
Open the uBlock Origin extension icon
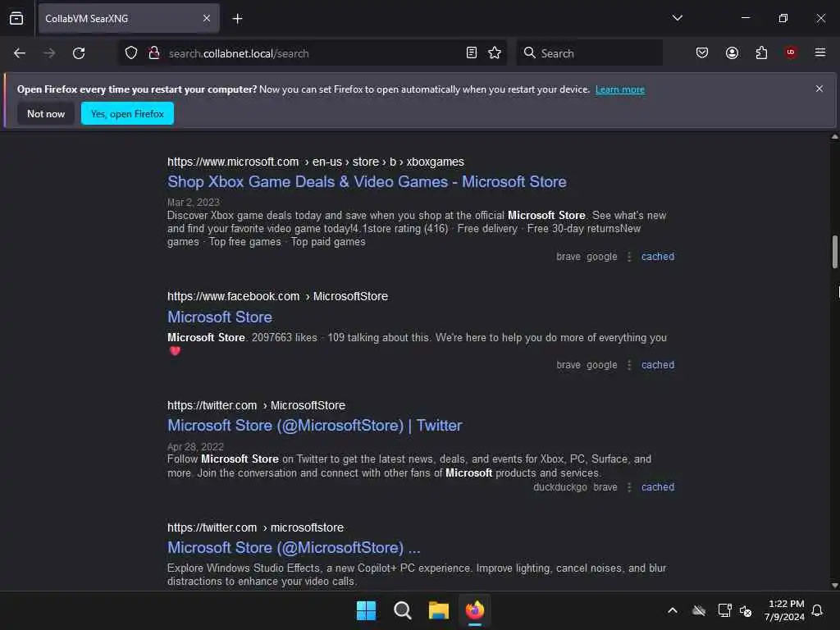(x=791, y=52)
